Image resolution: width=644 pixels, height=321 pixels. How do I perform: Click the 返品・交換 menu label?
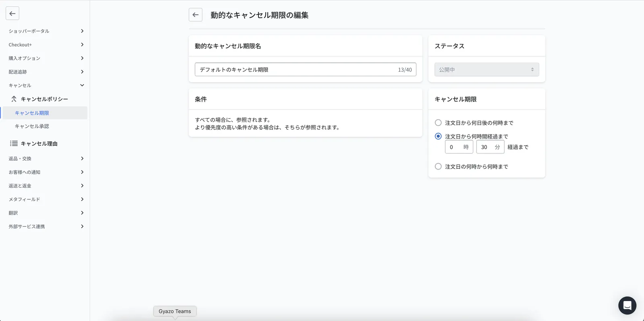tap(20, 159)
